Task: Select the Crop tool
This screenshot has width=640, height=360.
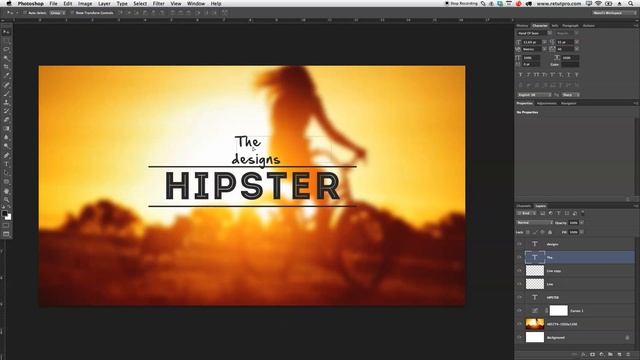Action: [6, 67]
